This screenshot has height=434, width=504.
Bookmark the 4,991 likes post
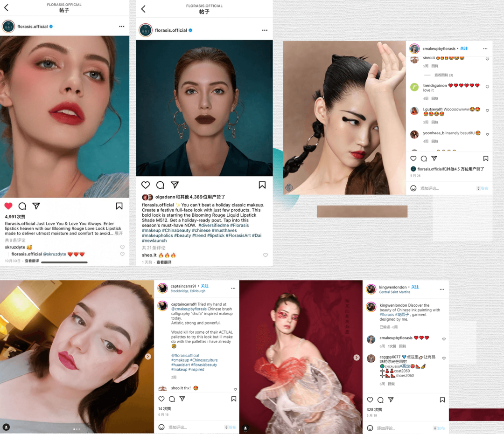pyautogui.click(x=119, y=206)
